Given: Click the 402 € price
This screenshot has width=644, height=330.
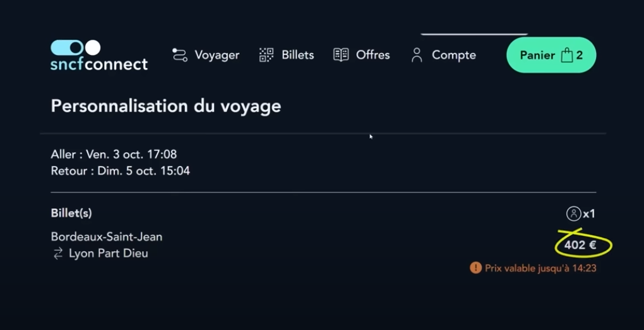Looking at the screenshot, I should (580, 245).
